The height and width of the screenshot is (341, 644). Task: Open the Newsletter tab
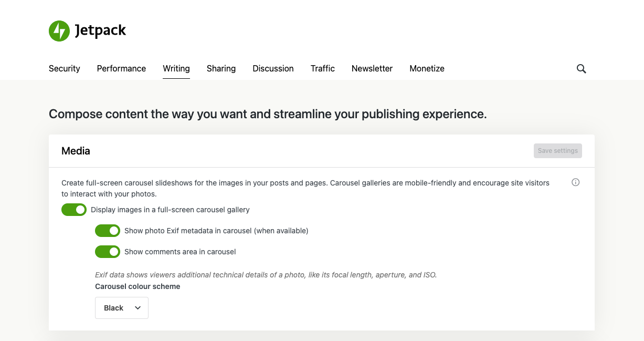click(372, 68)
